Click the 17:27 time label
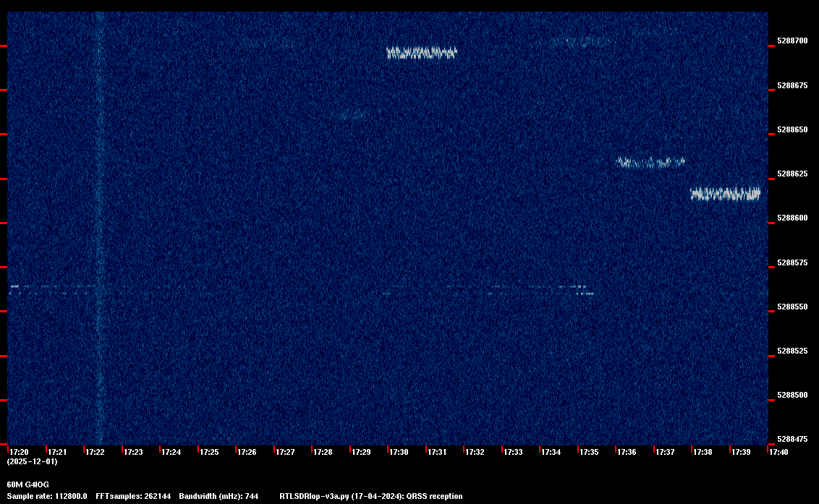Image resolution: width=819 pixels, height=504 pixels. pyautogui.click(x=285, y=452)
